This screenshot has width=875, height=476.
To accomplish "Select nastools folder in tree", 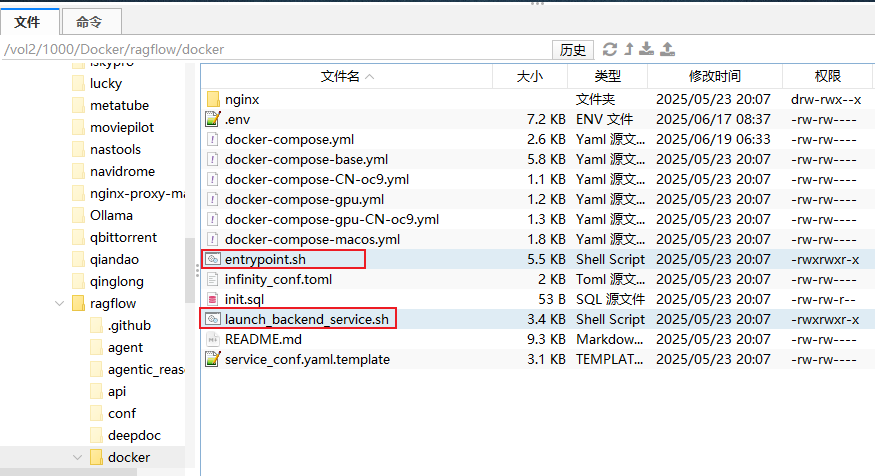I will (x=116, y=150).
